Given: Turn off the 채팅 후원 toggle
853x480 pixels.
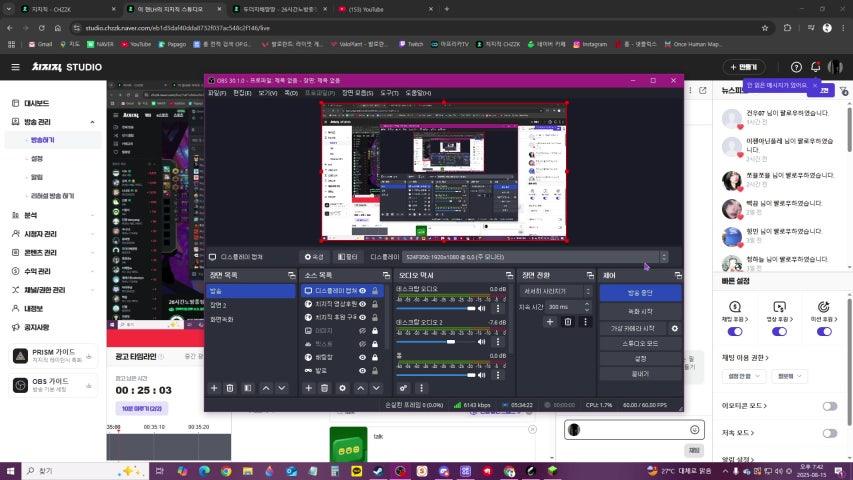Looking at the screenshot, I should point(735,331).
